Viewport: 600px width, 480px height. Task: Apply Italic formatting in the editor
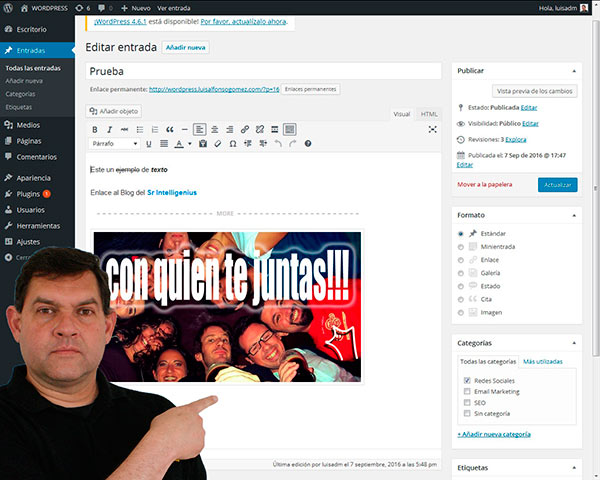(109, 130)
